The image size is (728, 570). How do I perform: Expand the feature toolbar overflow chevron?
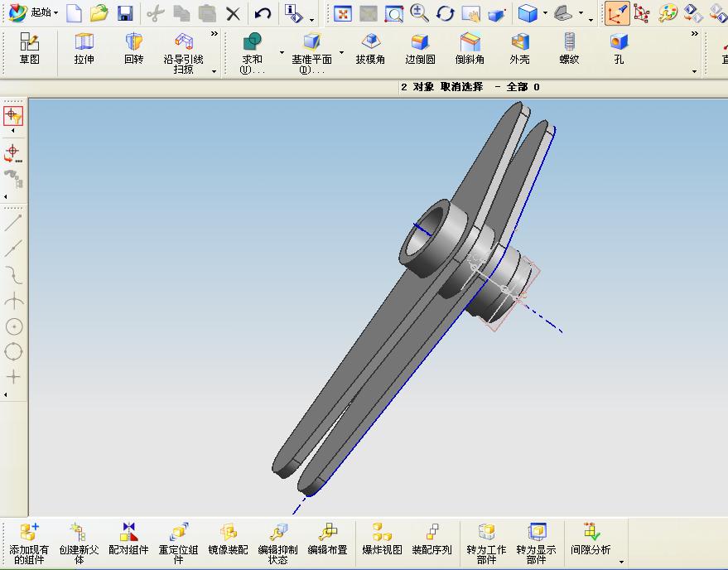(695, 34)
